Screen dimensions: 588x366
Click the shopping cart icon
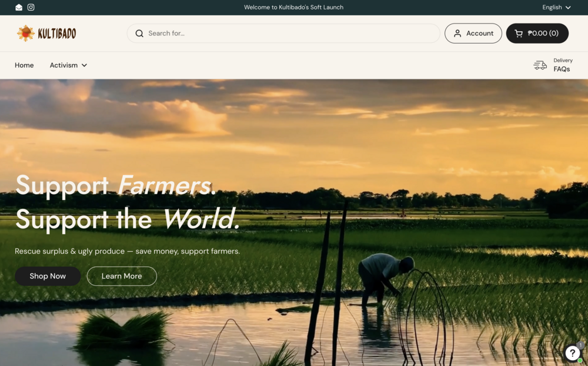point(519,34)
